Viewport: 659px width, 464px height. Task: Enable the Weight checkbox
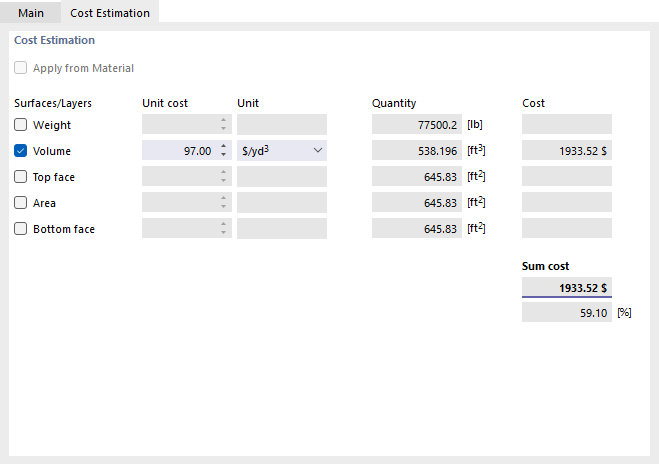tap(21, 125)
